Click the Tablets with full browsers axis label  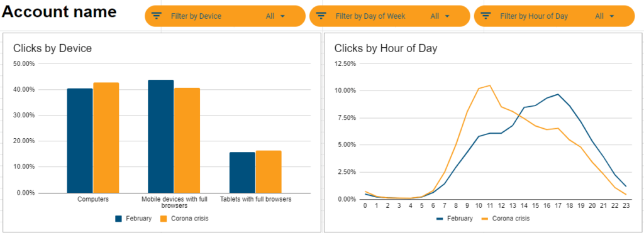256,199
